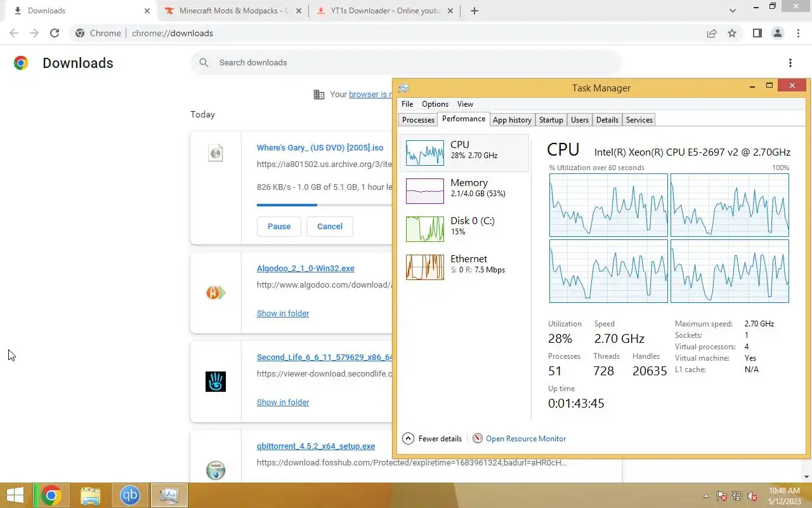Open Task Manager View menu

(465, 104)
